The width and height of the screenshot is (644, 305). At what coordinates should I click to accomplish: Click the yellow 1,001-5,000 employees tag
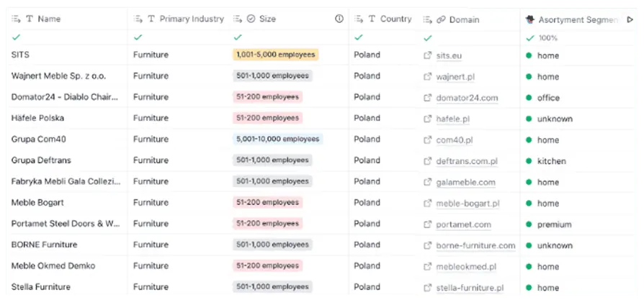[x=275, y=55]
